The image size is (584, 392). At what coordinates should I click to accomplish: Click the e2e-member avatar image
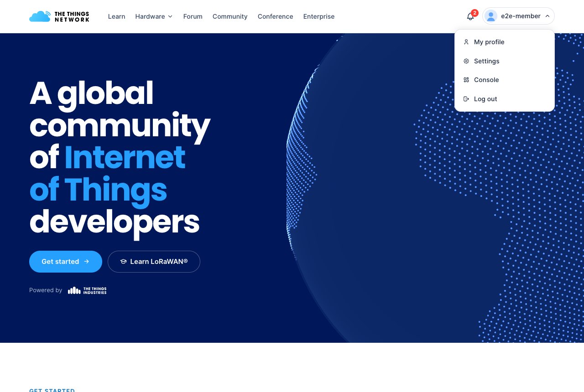(491, 16)
